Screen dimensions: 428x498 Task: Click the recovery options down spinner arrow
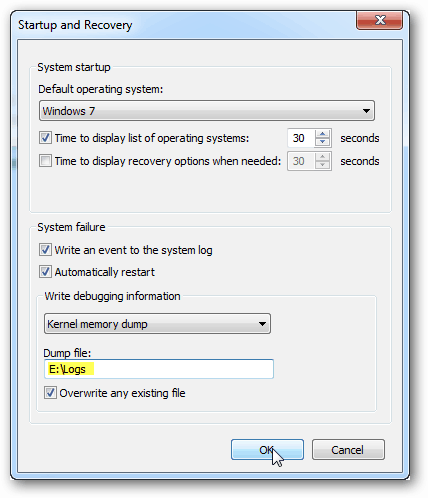322,165
